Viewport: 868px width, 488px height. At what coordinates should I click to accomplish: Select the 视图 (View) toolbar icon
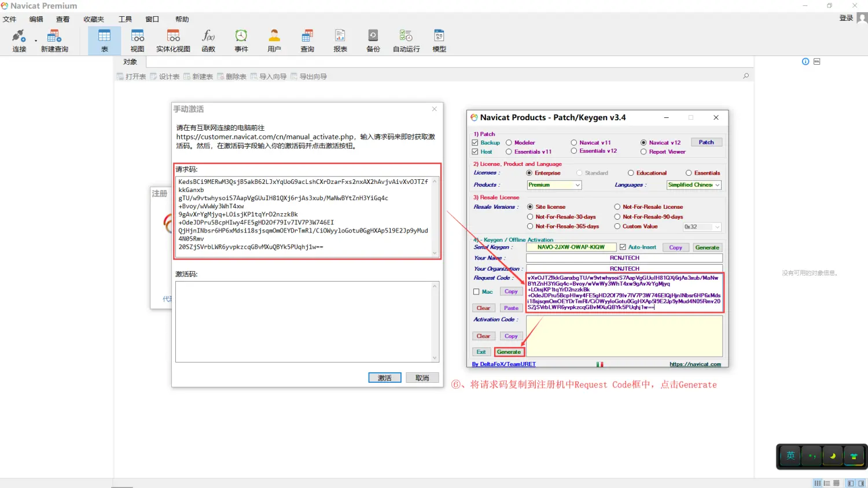click(x=137, y=40)
